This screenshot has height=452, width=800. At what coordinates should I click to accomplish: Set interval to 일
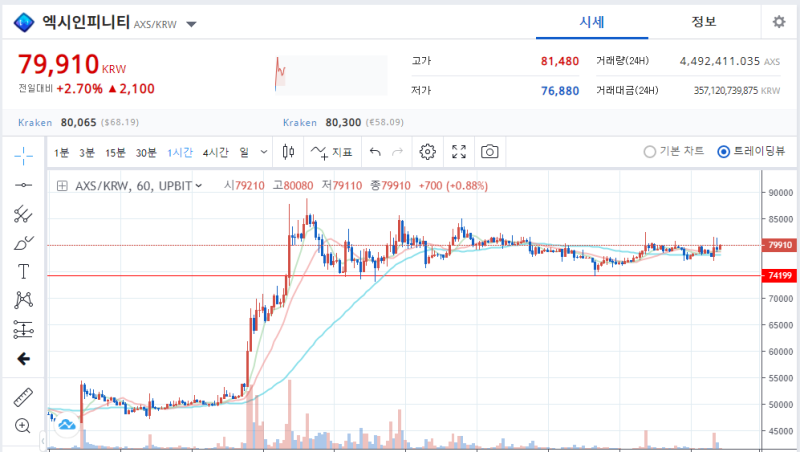point(244,153)
